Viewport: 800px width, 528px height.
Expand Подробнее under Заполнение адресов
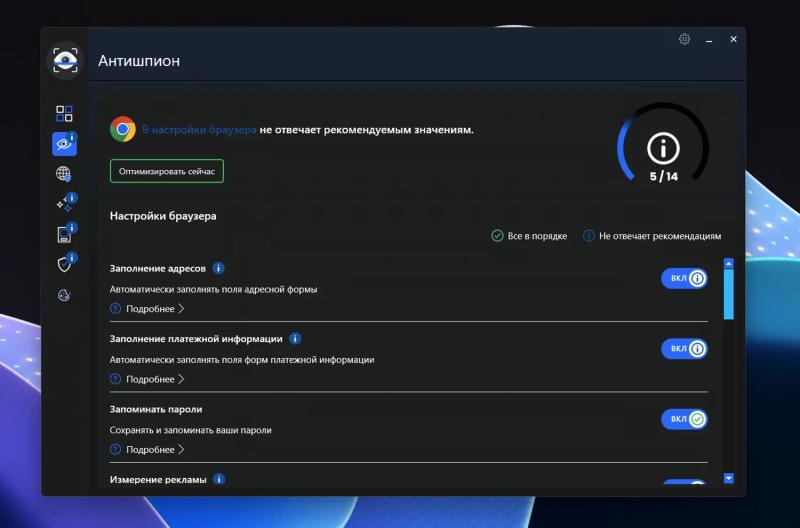(155, 309)
